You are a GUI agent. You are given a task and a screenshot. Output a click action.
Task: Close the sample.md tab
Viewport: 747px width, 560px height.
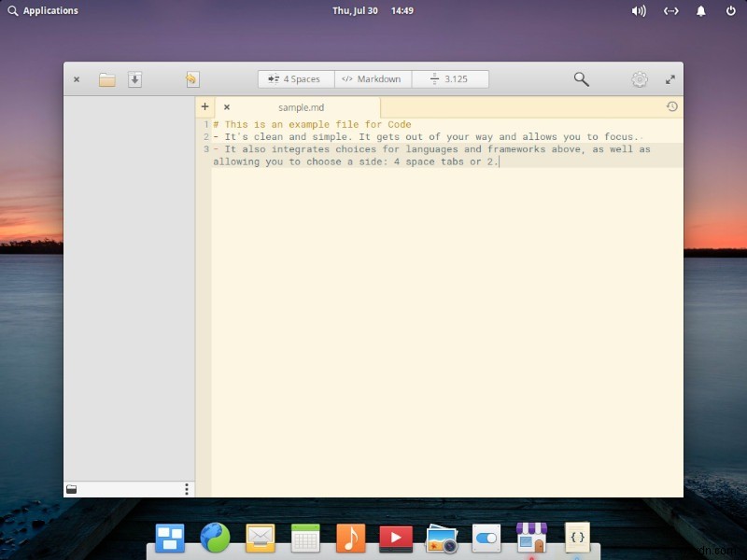[x=227, y=106]
